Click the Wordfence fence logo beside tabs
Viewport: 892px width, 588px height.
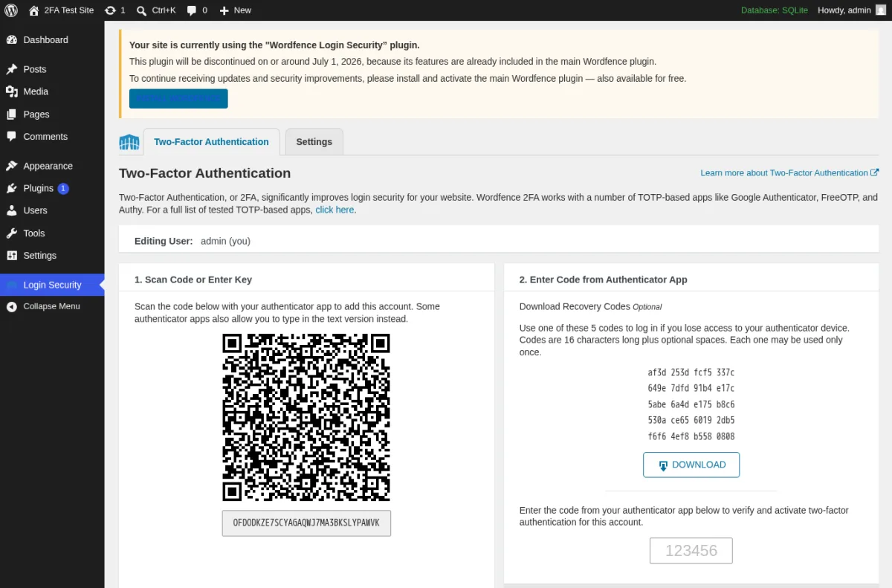click(129, 142)
